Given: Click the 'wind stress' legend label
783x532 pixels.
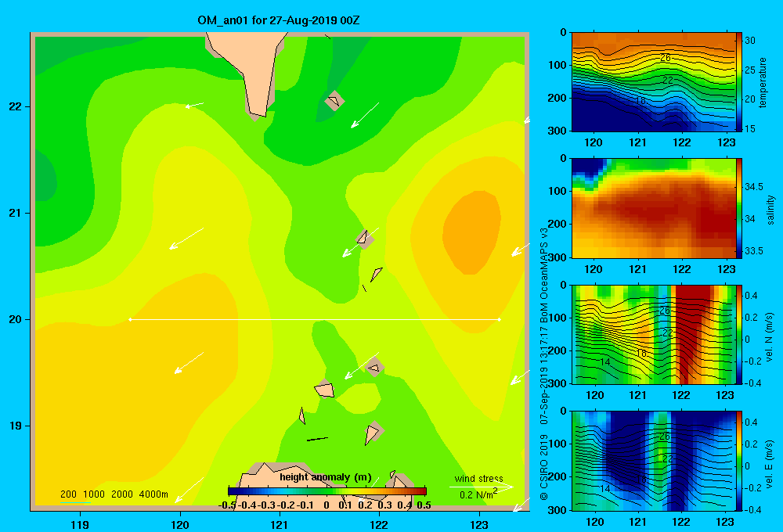Looking at the screenshot, I should pyautogui.click(x=479, y=478).
